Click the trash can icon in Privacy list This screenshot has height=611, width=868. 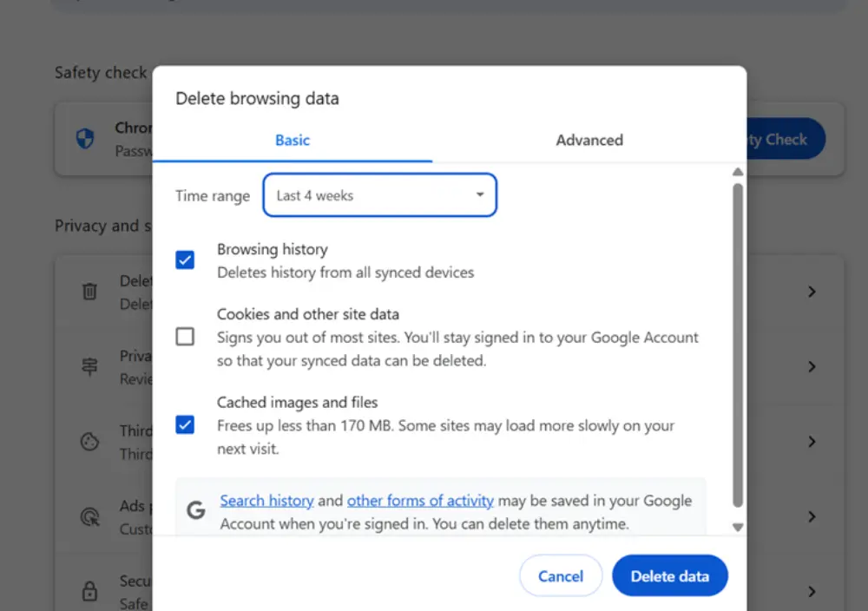pos(89,292)
